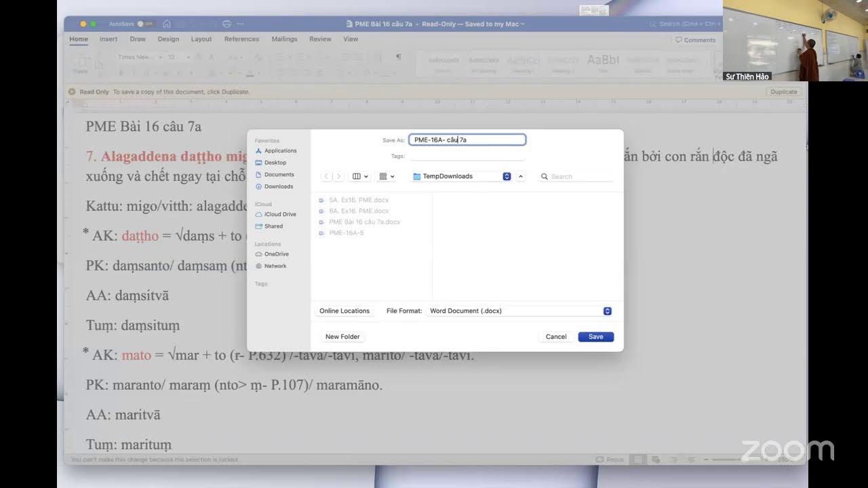This screenshot has height=488, width=868.
Task: Create a New Folder in the dialog
Action: coord(342,337)
